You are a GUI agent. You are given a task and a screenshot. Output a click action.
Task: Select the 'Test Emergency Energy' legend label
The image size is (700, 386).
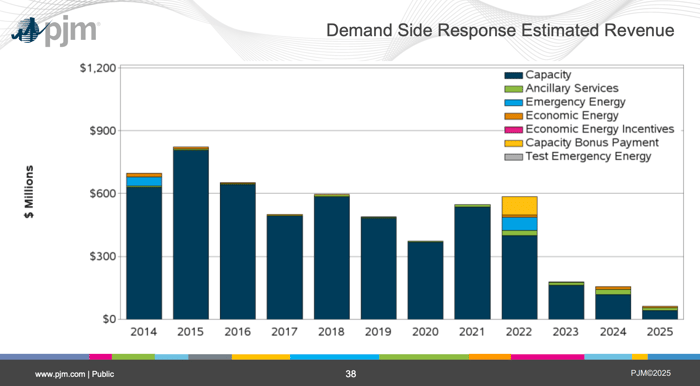[x=588, y=156]
